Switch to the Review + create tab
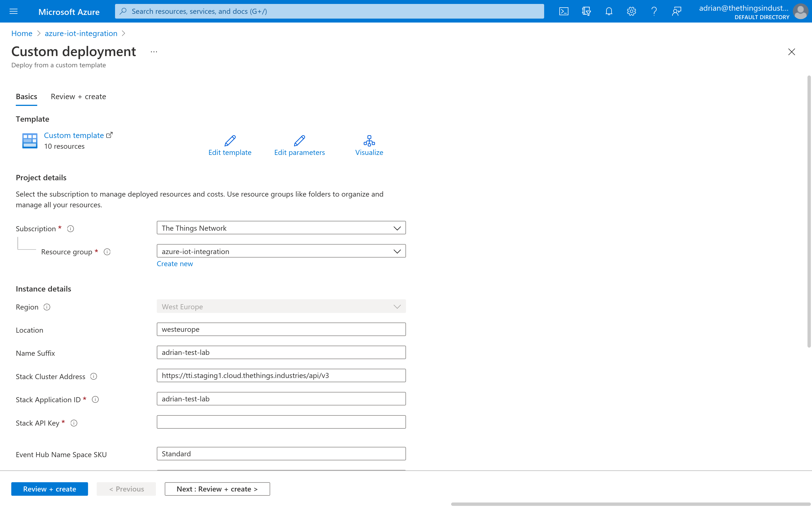The width and height of the screenshot is (812, 507). pos(78,96)
